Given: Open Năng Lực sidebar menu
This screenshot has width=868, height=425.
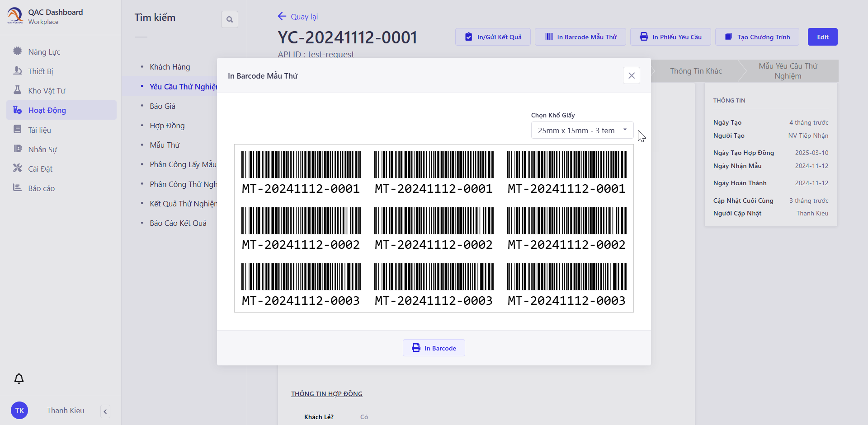Looking at the screenshot, I should [x=61, y=51].
